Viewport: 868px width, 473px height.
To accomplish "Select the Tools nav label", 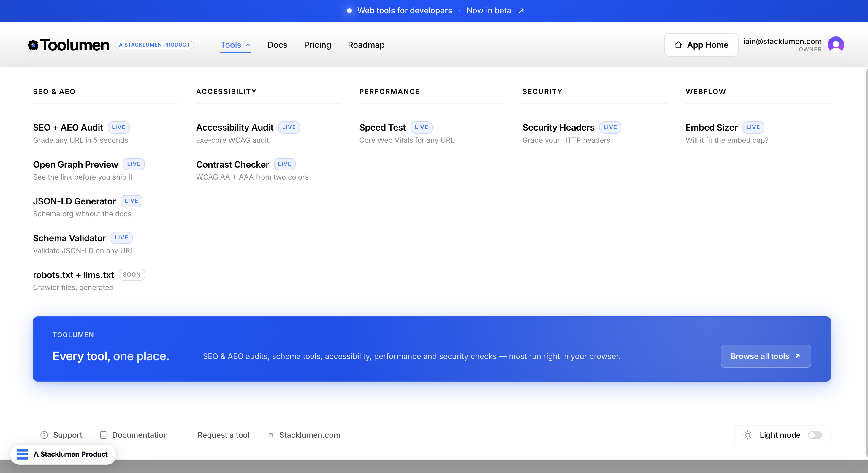I will [231, 45].
